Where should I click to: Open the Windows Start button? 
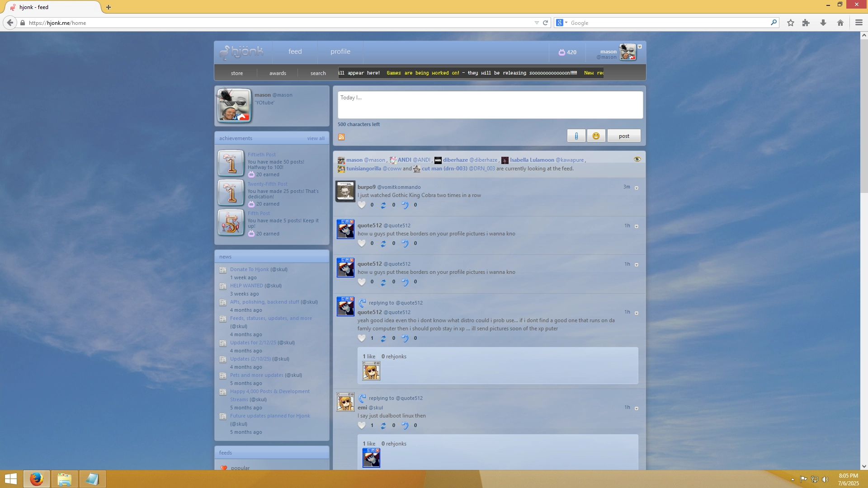coord(11,479)
